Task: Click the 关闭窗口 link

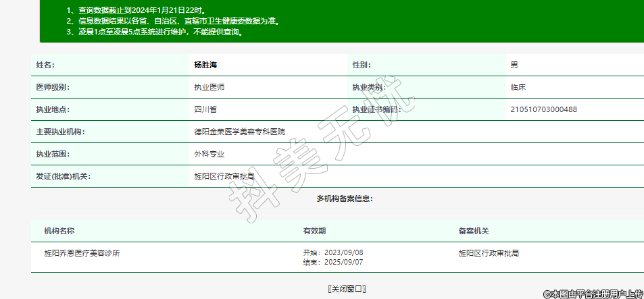Action: [346, 289]
